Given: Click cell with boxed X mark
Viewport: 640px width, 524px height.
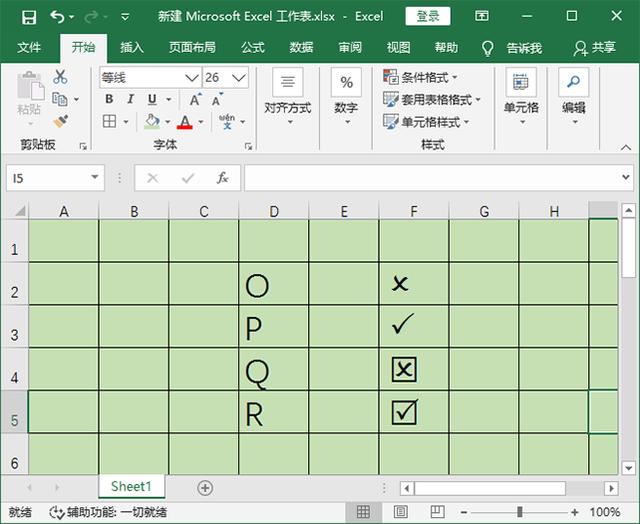Looking at the screenshot, I should pyautogui.click(x=414, y=369).
